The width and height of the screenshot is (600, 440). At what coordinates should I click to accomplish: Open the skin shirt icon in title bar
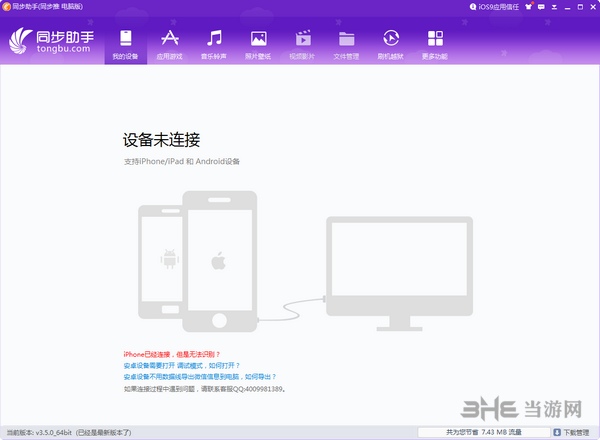click(529, 7)
